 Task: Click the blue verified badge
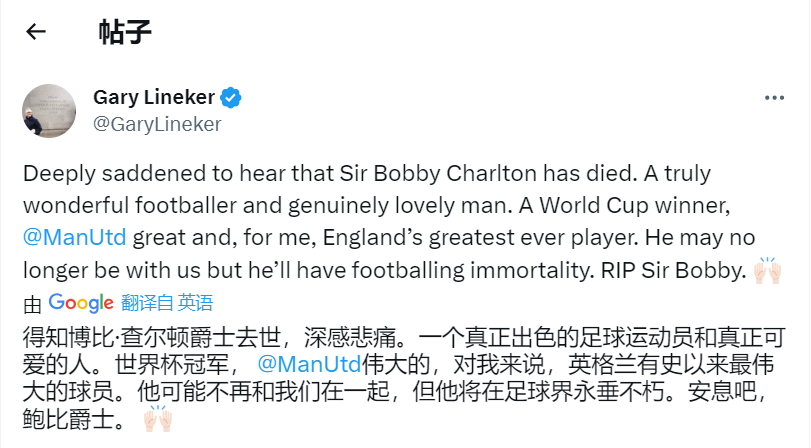[x=232, y=98]
